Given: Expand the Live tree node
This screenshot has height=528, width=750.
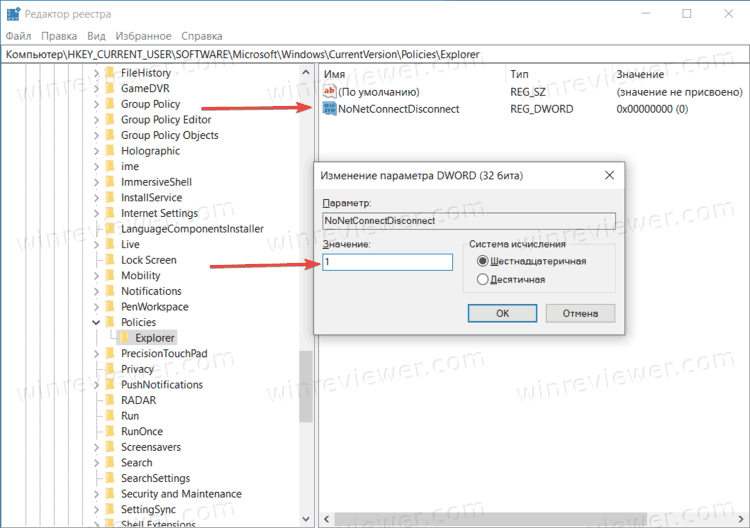Looking at the screenshot, I should 96,244.
